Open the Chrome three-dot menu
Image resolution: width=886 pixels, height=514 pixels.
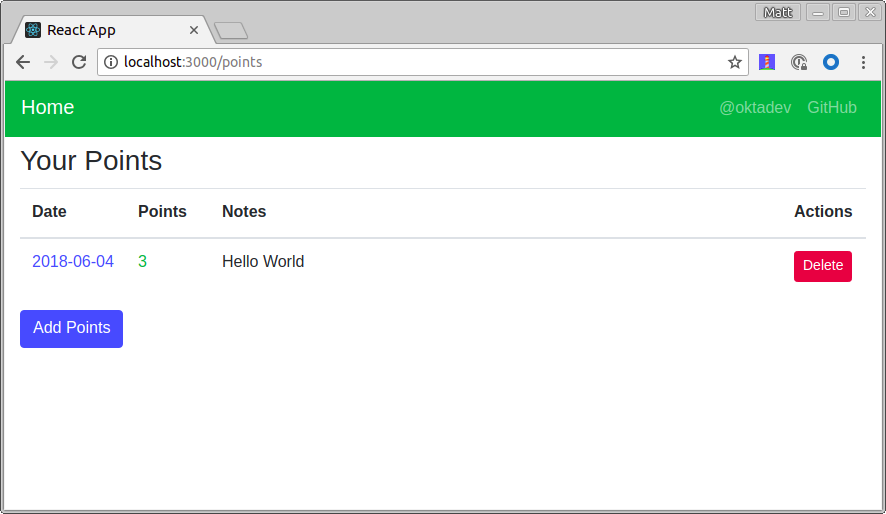click(x=863, y=62)
